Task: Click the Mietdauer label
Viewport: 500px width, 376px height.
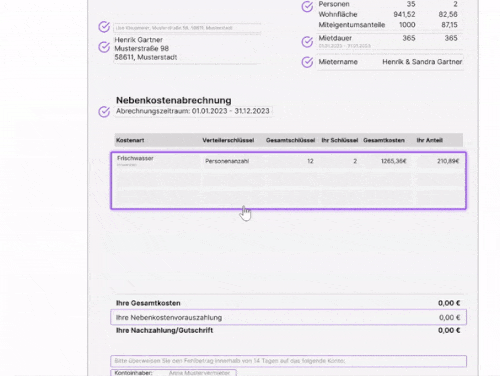Action: 335,38
